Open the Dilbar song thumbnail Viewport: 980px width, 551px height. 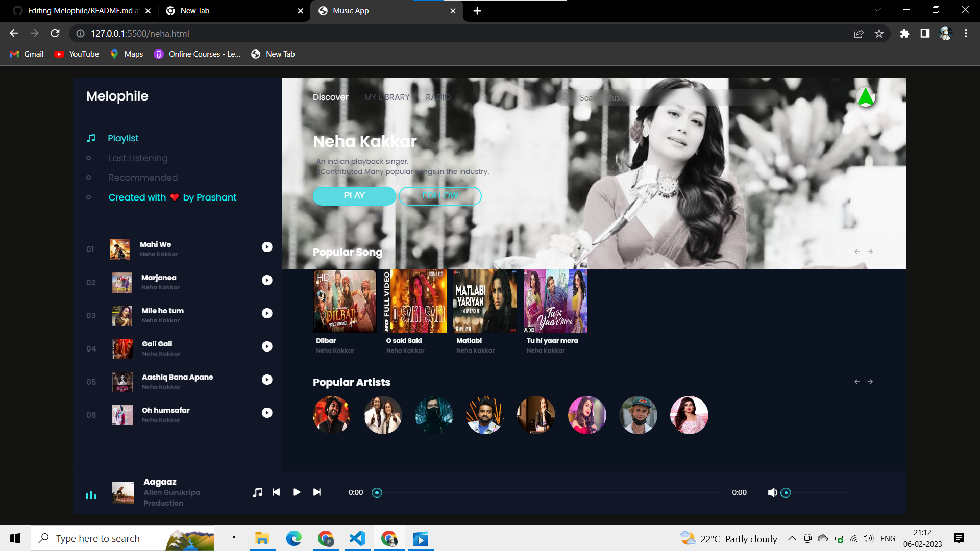pyautogui.click(x=345, y=301)
